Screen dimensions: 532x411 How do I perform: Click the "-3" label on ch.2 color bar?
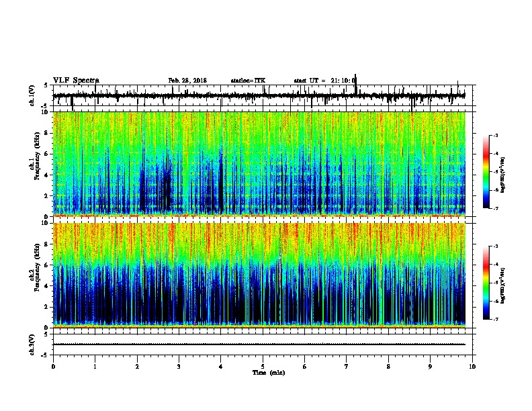496,246
